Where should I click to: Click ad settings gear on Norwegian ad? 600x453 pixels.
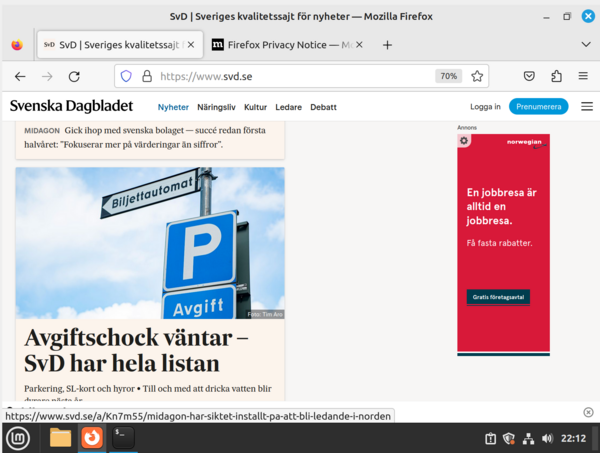click(464, 141)
